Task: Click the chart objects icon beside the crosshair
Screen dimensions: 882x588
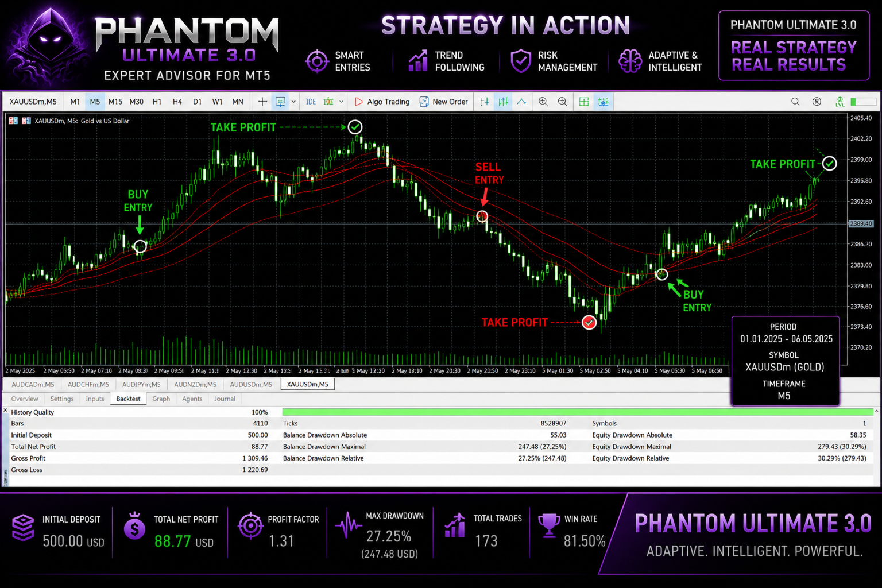Action: click(x=280, y=102)
